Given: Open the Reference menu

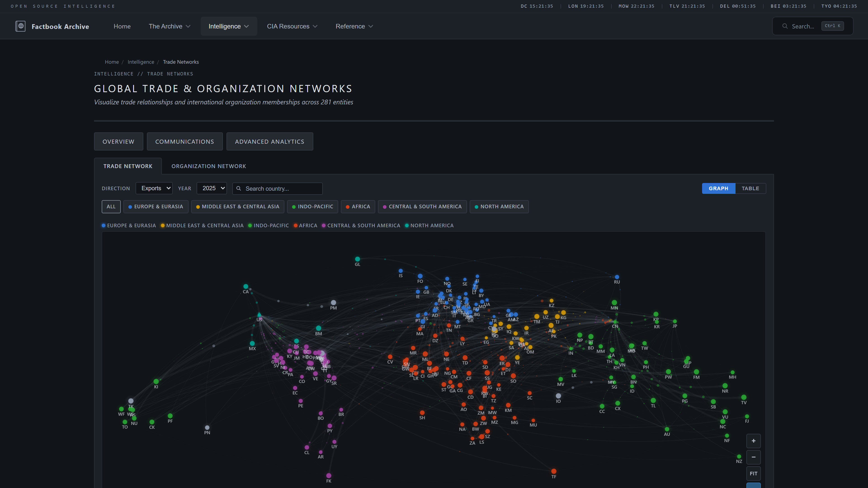Looking at the screenshot, I should [354, 26].
